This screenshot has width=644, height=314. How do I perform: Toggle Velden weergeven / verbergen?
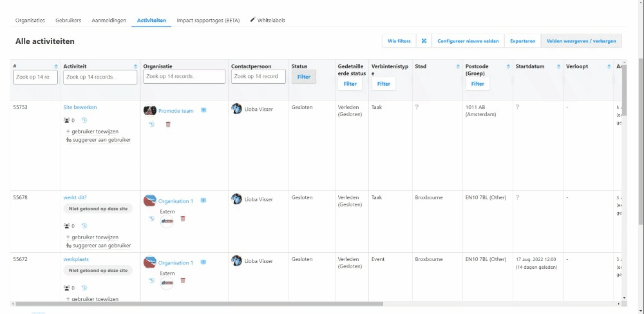[581, 41]
